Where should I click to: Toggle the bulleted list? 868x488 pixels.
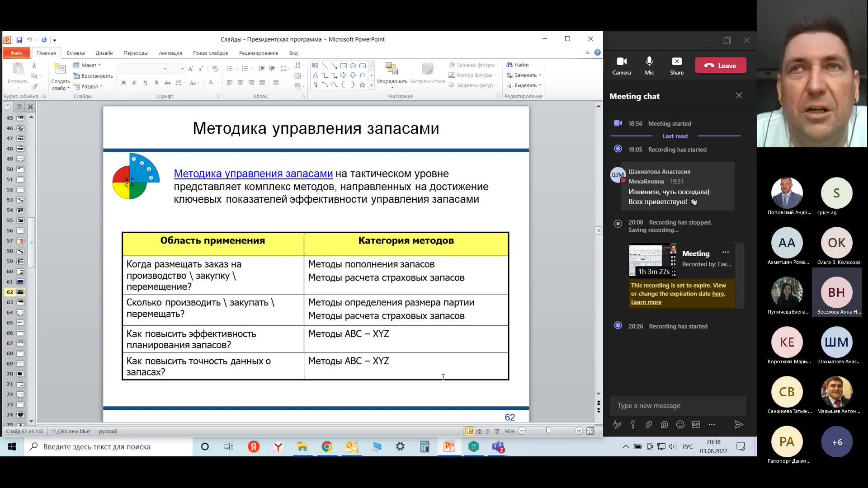click(230, 69)
